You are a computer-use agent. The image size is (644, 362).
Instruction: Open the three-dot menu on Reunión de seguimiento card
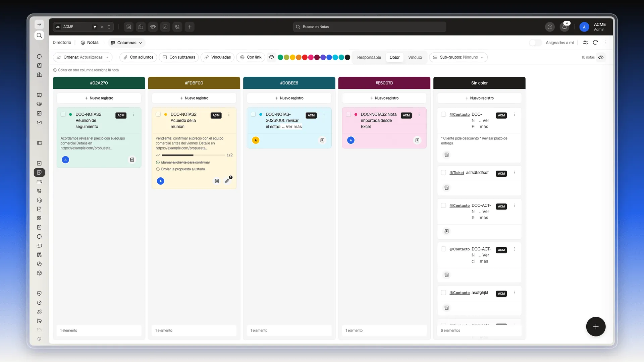tap(134, 115)
